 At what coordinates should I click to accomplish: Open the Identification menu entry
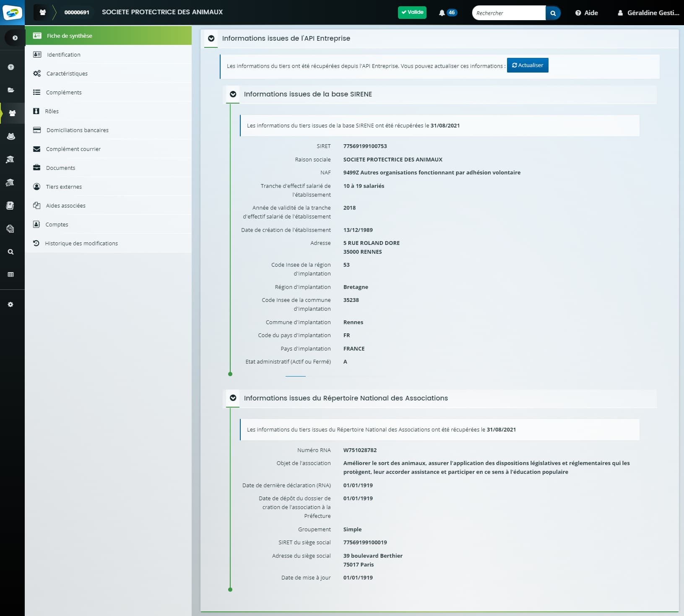pos(108,55)
